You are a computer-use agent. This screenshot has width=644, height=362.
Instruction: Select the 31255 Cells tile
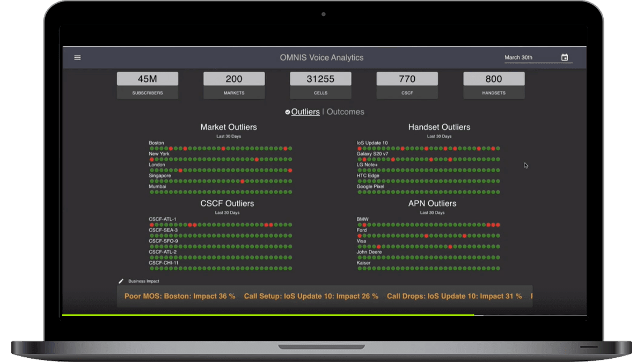[320, 85]
